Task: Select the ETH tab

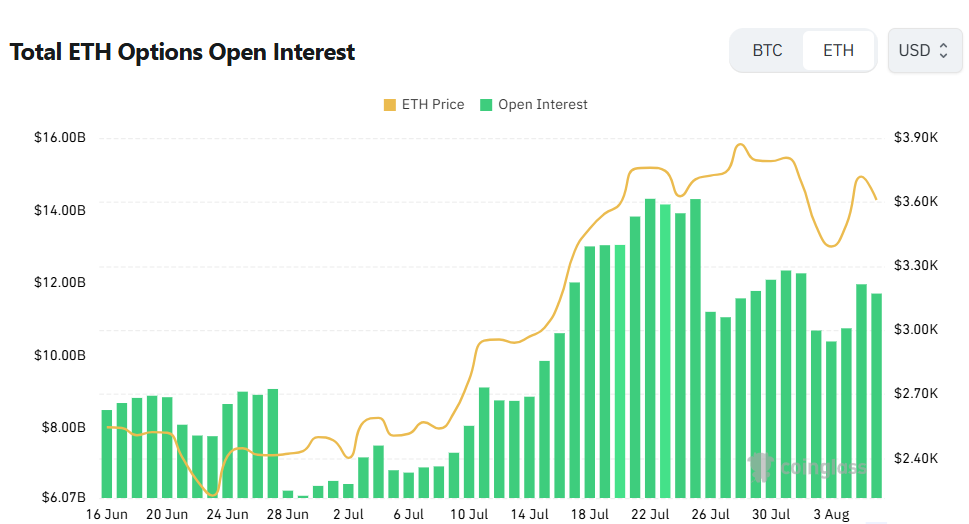Action: click(838, 51)
